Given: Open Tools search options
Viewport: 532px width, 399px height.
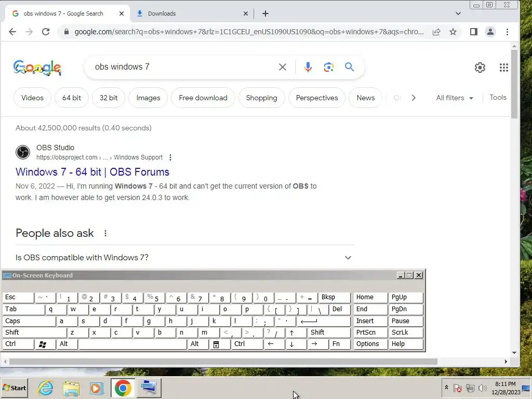Looking at the screenshot, I should (x=498, y=97).
